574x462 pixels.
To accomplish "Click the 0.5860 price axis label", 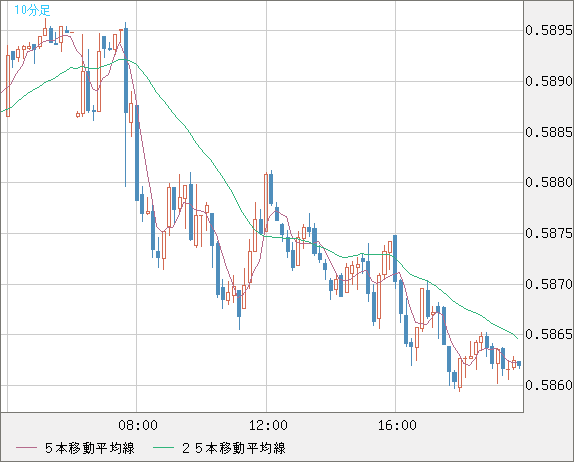I will [549, 385].
